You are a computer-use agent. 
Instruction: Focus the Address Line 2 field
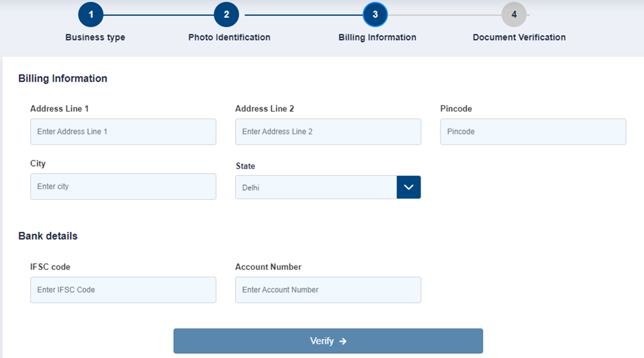pos(328,132)
